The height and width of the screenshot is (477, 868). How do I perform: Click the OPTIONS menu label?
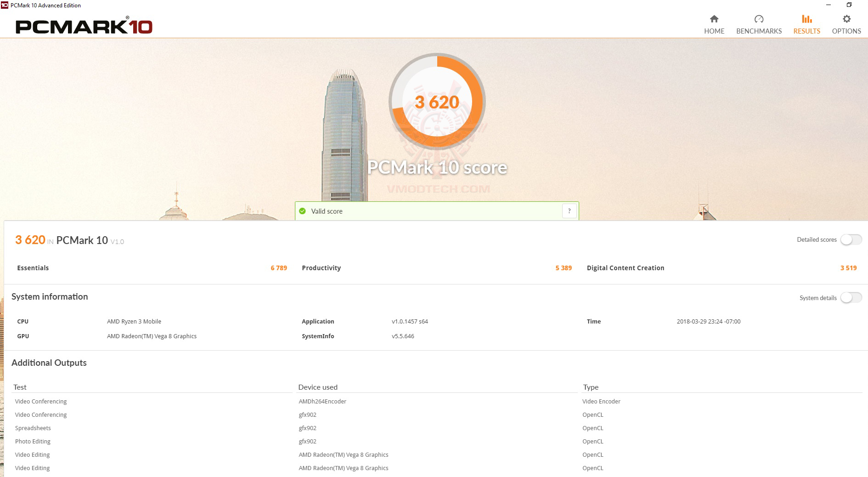[x=846, y=31]
